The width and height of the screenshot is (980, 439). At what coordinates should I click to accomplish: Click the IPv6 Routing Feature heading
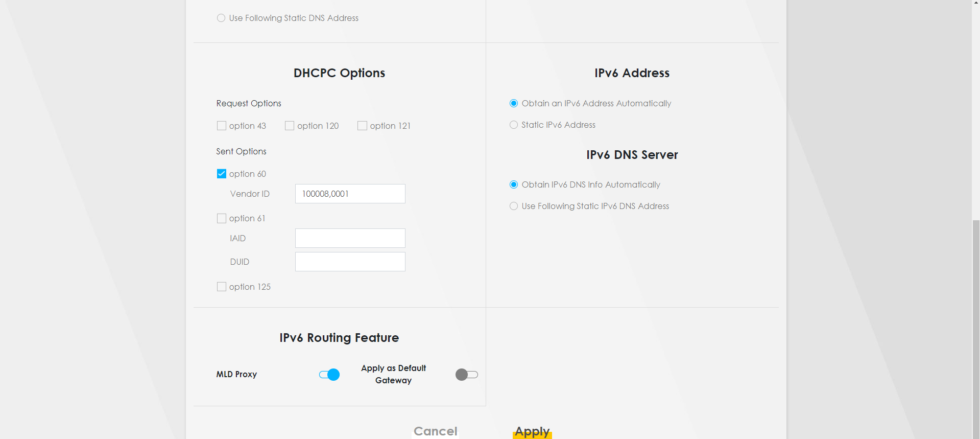[339, 338]
